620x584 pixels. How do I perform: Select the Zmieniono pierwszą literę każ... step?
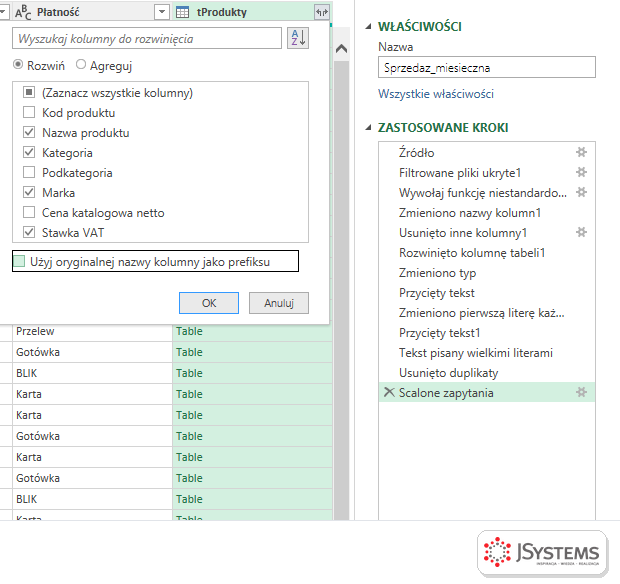(487, 312)
